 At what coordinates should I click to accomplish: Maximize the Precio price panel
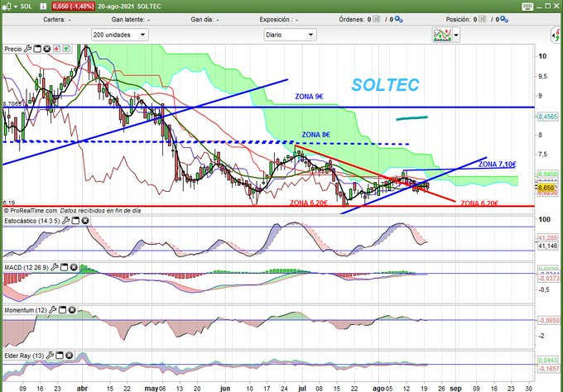click(37, 49)
